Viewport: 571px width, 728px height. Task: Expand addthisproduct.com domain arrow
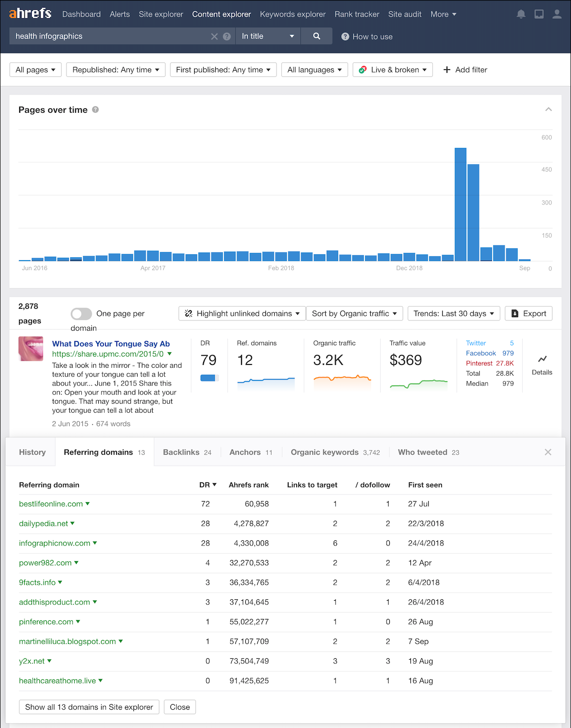pos(95,602)
